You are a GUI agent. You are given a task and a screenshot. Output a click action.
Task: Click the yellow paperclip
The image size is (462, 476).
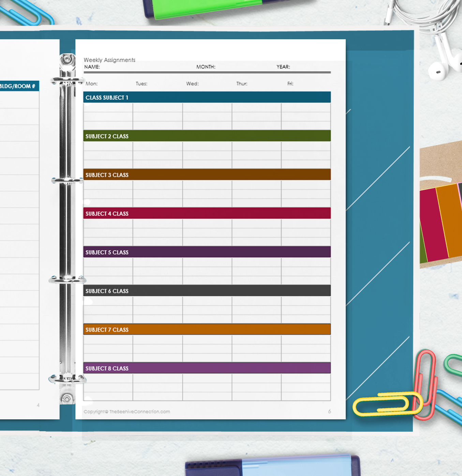coord(387,405)
